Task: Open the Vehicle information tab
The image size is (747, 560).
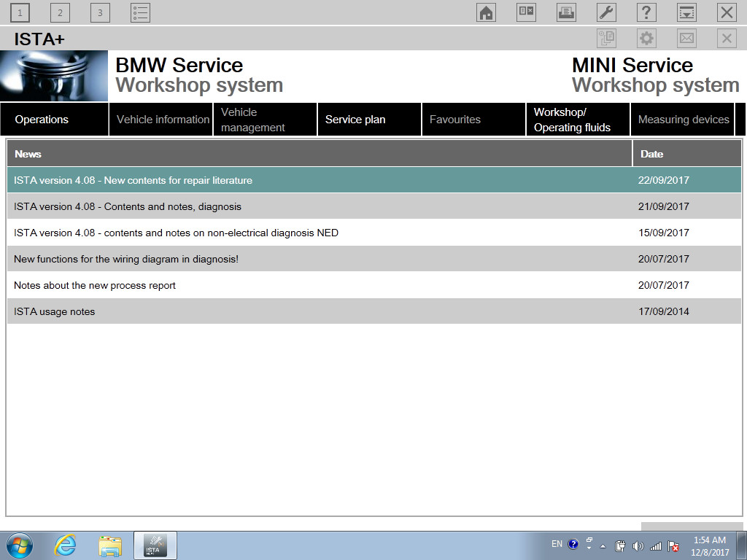Action: click(x=161, y=120)
